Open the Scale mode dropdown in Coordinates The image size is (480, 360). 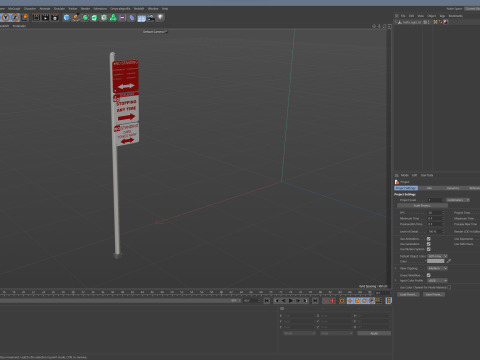click(x=336, y=333)
